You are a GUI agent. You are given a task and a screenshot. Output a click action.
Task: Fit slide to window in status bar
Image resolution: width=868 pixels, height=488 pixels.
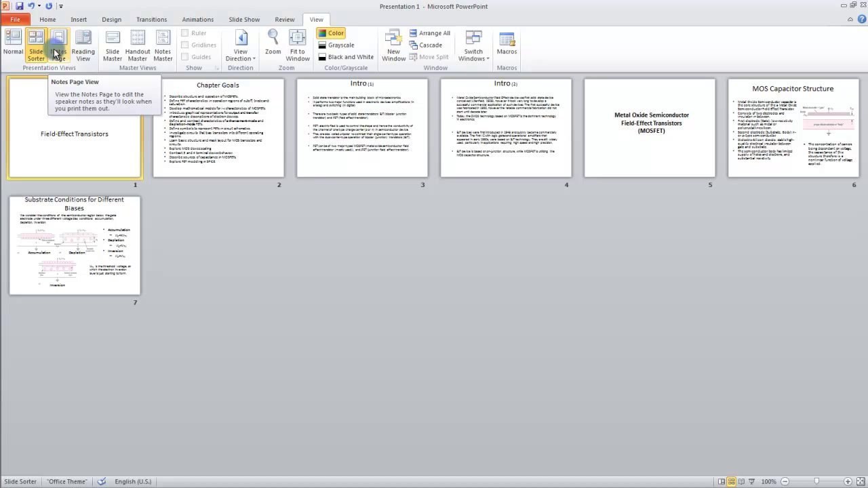[861, 481]
